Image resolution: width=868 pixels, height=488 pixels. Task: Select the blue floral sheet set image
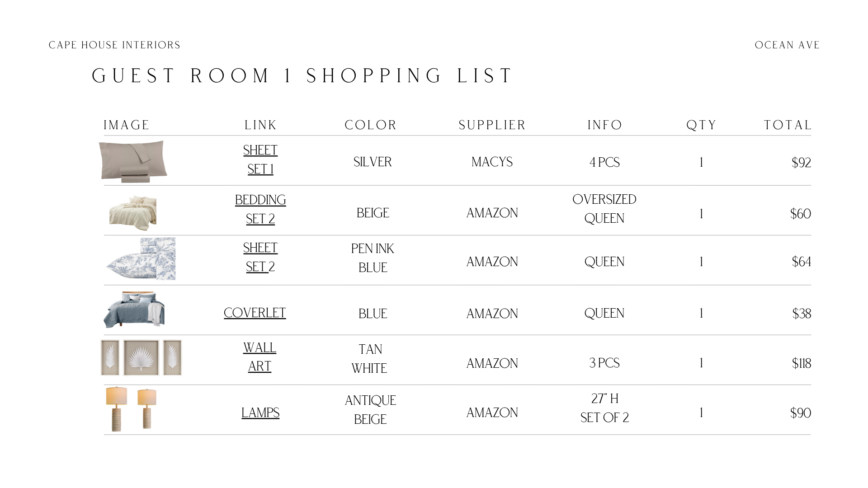click(x=141, y=259)
